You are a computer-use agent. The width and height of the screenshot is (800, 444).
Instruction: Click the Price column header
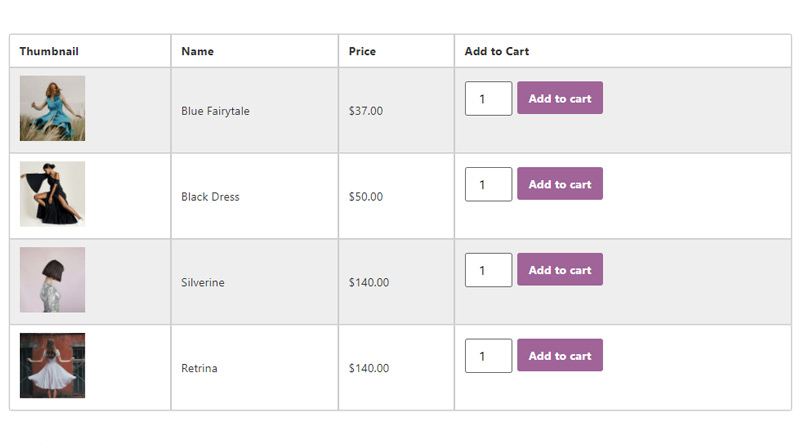[x=362, y=51]
